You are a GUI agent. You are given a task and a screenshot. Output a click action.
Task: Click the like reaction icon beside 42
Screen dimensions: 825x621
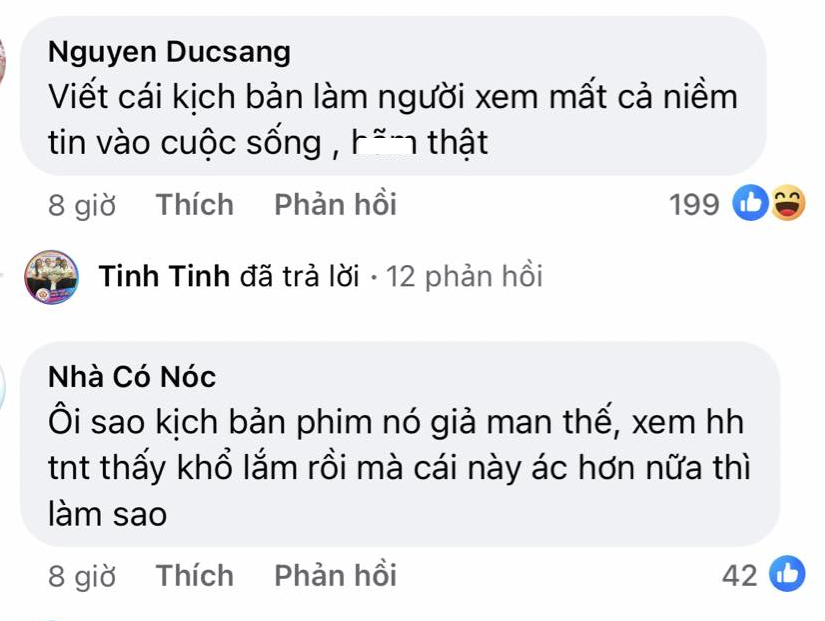[787, 575]
